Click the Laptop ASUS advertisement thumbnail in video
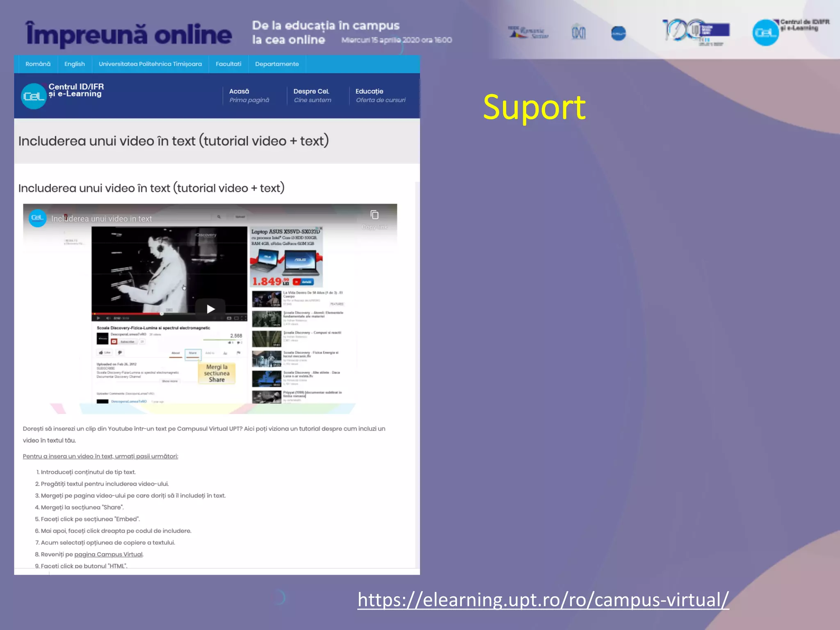840x630 pixels. 286,257
